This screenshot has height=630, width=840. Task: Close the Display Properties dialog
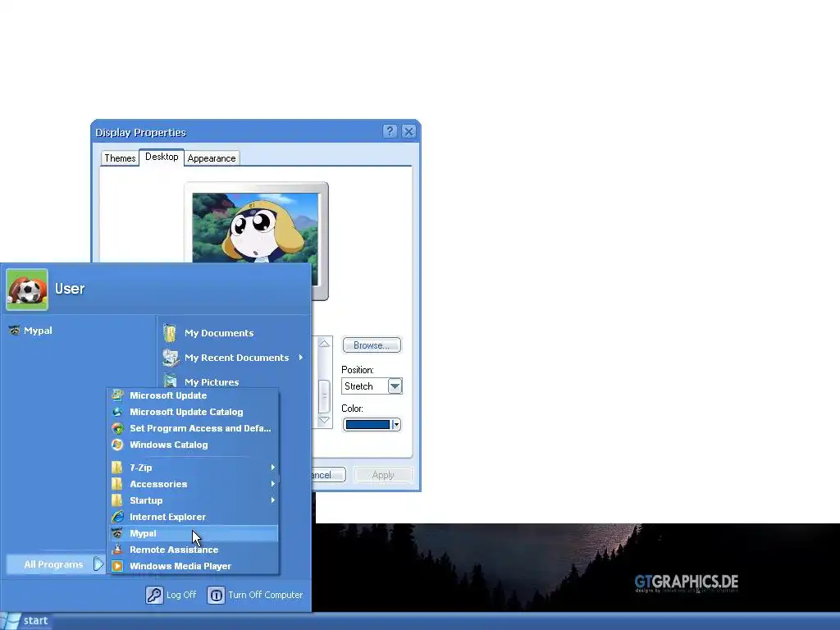409,131
